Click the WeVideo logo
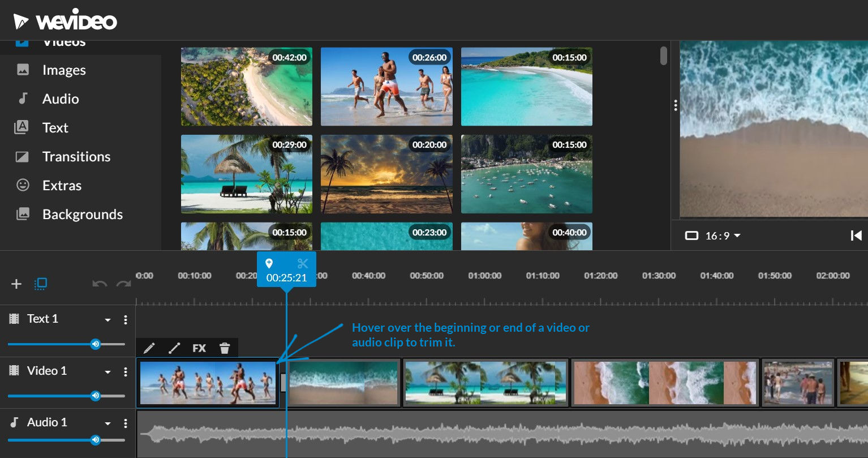The height and width of the screenshot is (458, 868). 66,22
